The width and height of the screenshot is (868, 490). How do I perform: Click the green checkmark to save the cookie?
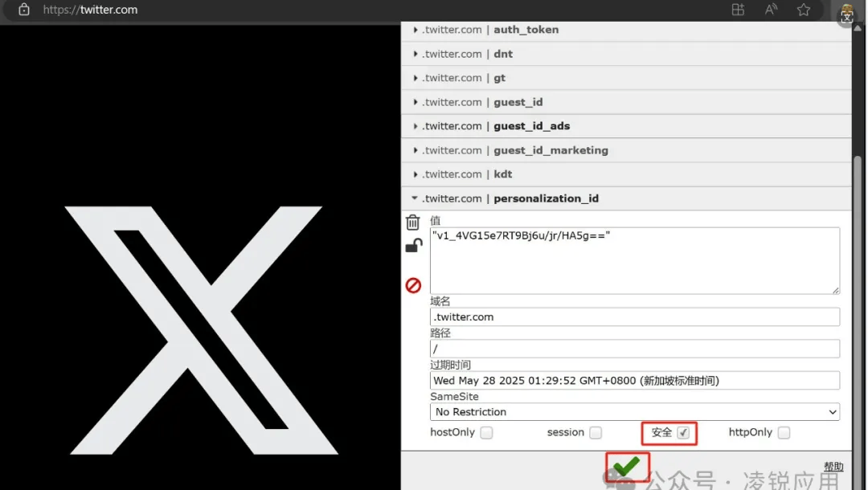coord(627,466)
